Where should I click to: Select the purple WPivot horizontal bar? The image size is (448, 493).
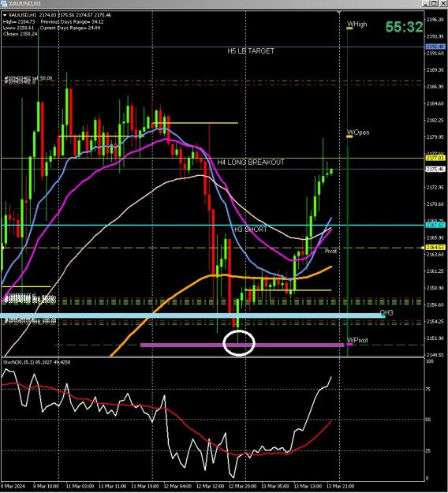(x=242, y=345)
